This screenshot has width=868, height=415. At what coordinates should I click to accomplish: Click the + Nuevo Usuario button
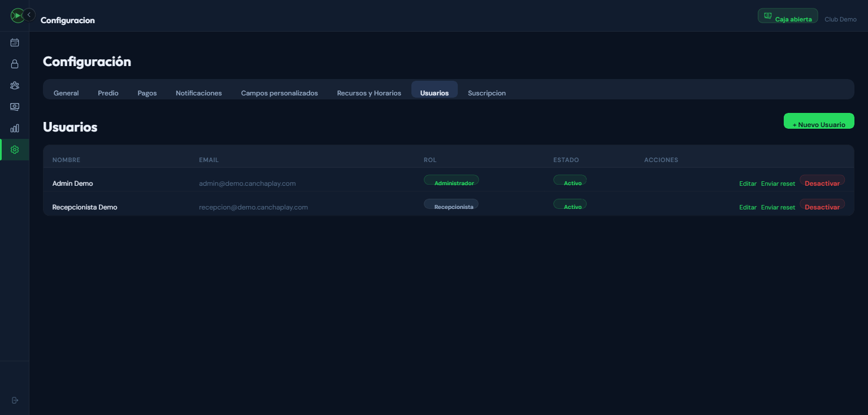819,121
